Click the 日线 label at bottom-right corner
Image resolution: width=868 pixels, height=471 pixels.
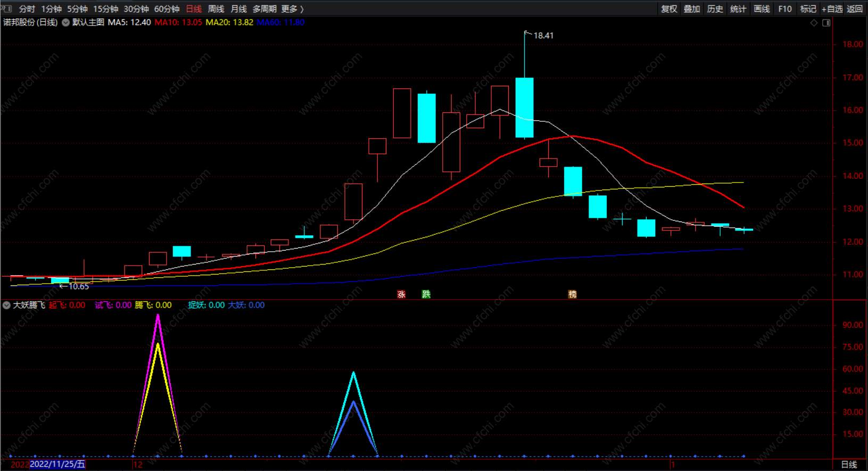[849, 465]
